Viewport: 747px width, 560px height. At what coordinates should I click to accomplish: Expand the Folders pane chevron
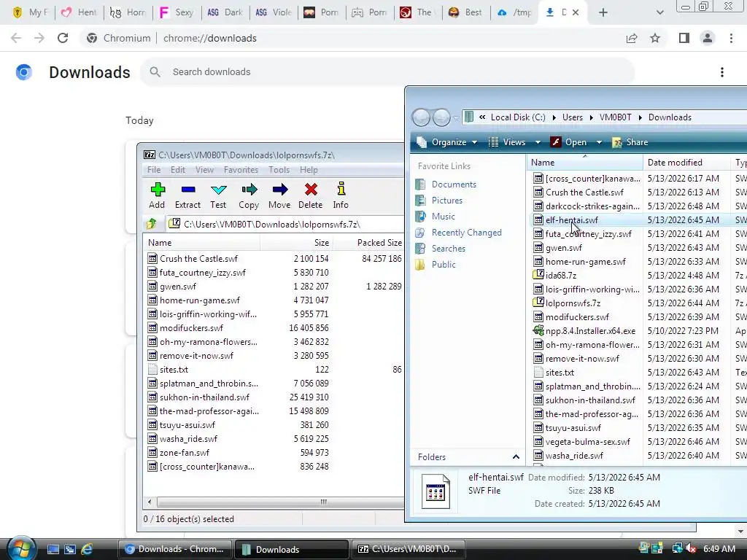pyautogui.click(x=516, y=456)
